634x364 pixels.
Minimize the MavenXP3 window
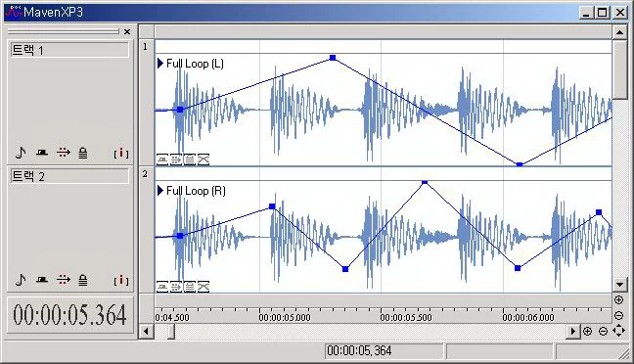(587, 12)
